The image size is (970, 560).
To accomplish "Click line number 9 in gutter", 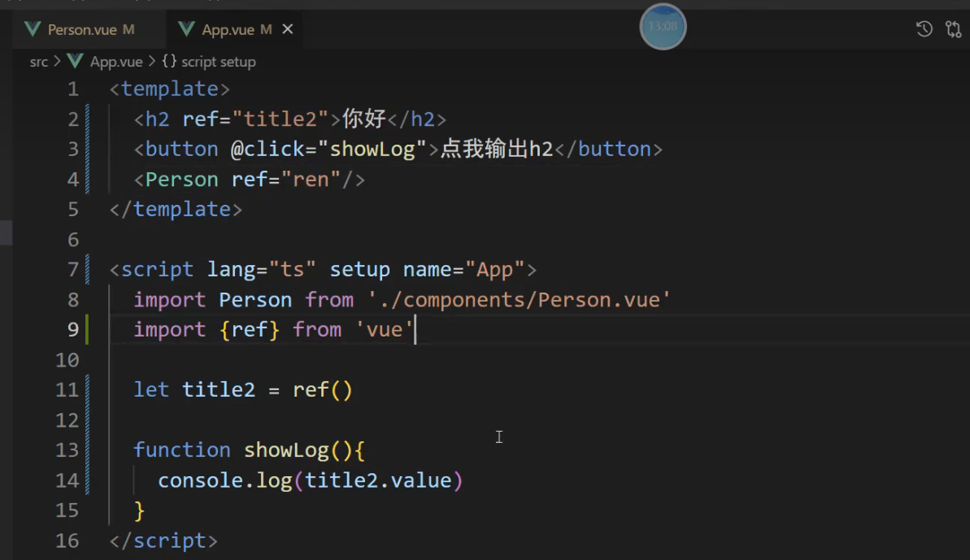I will (73, 329).
